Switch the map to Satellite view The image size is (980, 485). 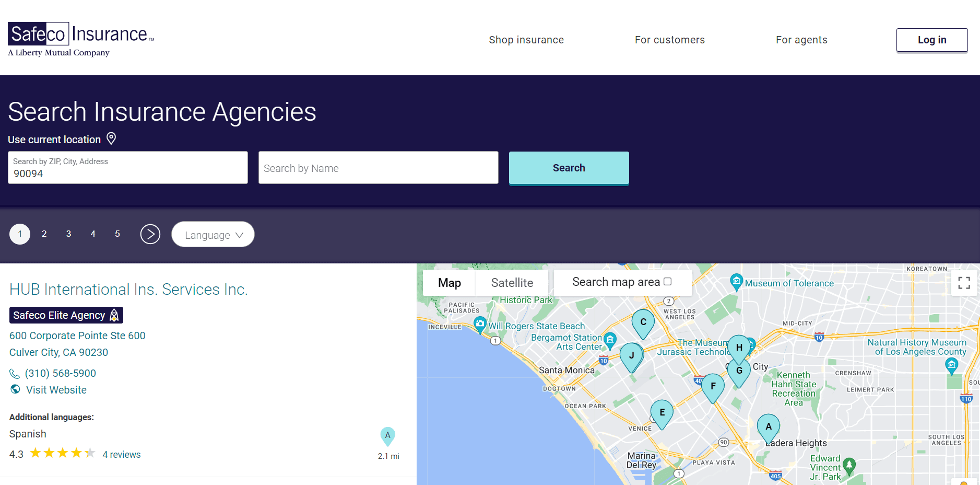[512, 282]
